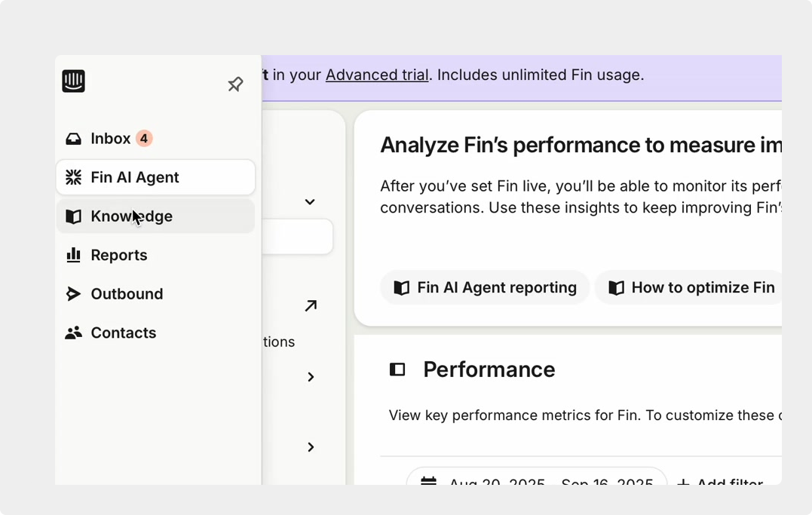Pin the navigation sidebar open
The image size is (812, 515).
(235, 84)
